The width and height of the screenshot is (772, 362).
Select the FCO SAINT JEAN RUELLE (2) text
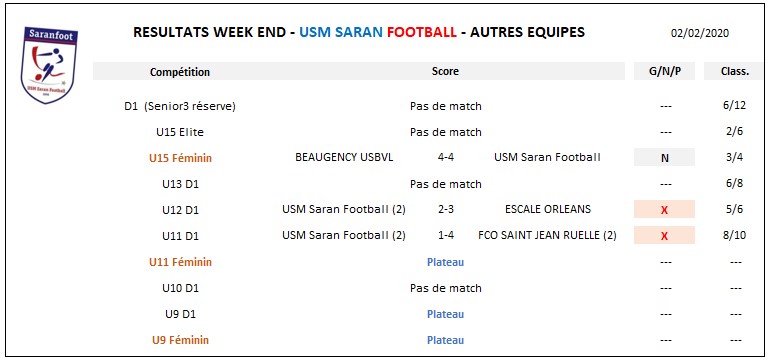[x=547, y=235]
